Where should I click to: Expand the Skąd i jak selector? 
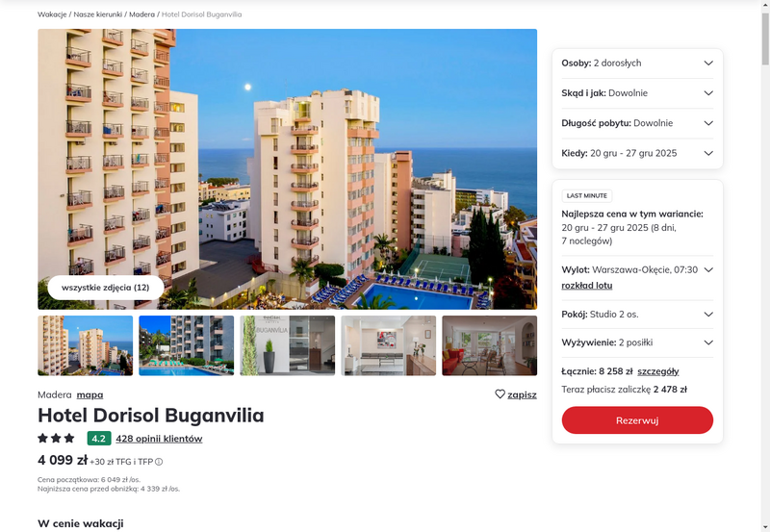click(x=637, y=93)
